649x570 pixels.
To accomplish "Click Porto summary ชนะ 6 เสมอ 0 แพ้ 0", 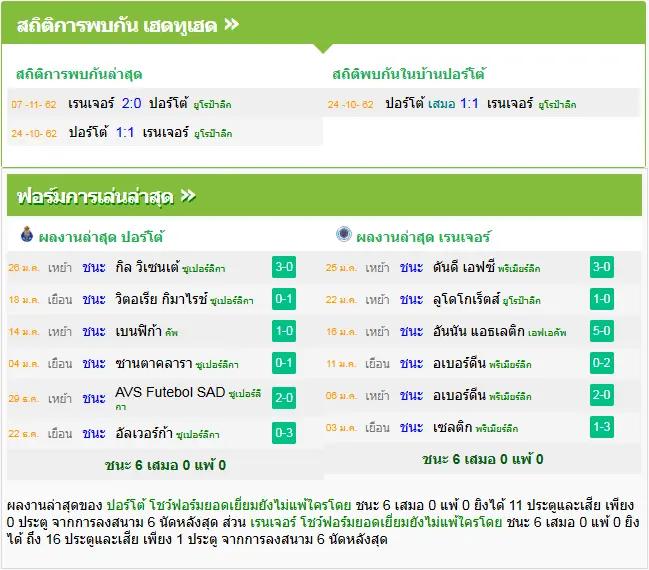I will click(x=165, y=465).
